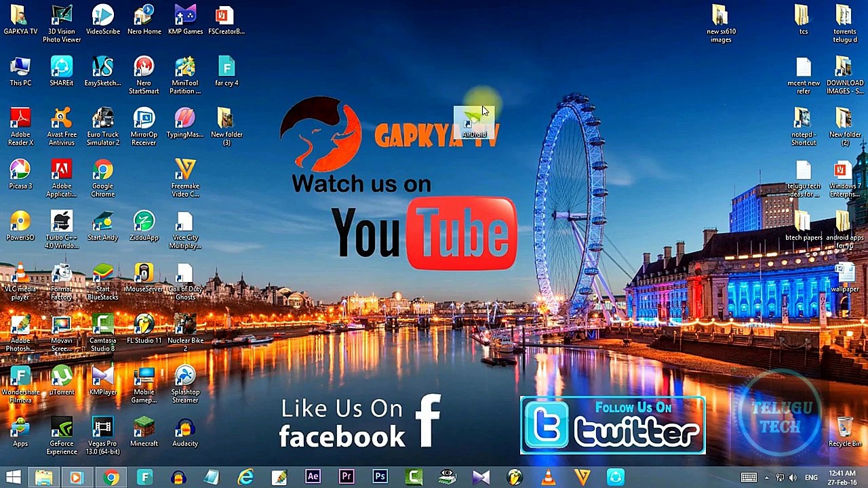Viewport: 868px width, 488px height.
Task: Select the notepd - Shortcut icon
Action: click(x=804, y=127)
